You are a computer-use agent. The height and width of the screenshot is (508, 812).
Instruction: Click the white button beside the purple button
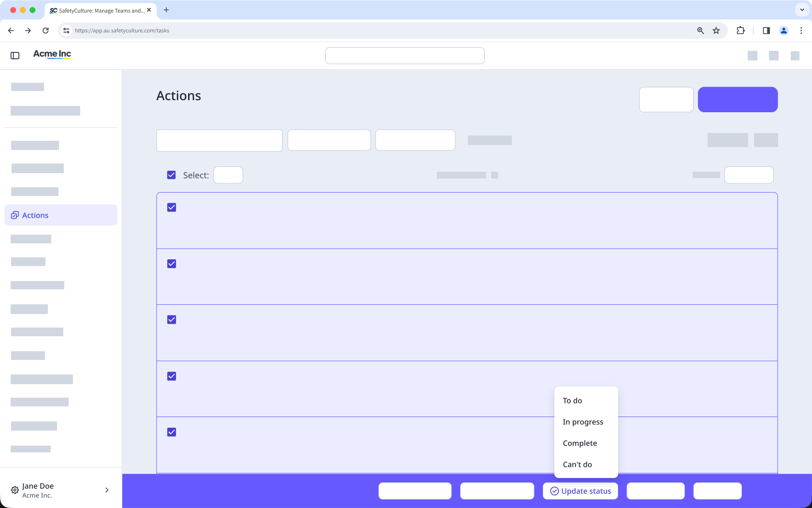click(667, 100)
